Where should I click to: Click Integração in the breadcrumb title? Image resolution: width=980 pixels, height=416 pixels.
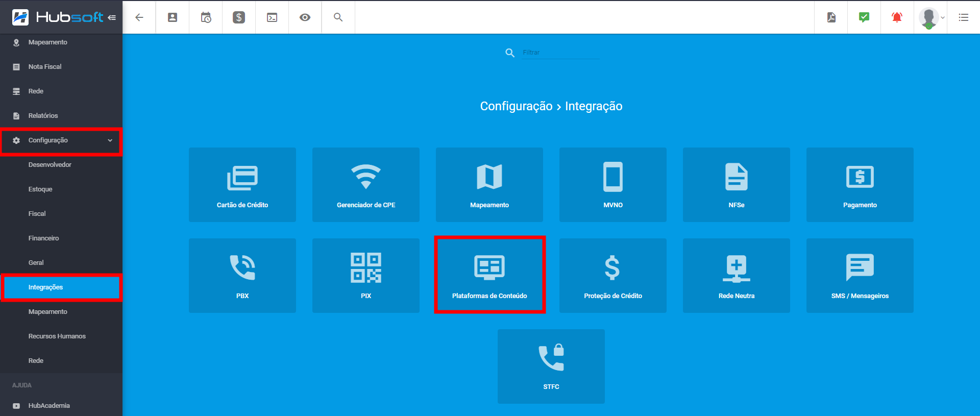click(x=594, y=106)
